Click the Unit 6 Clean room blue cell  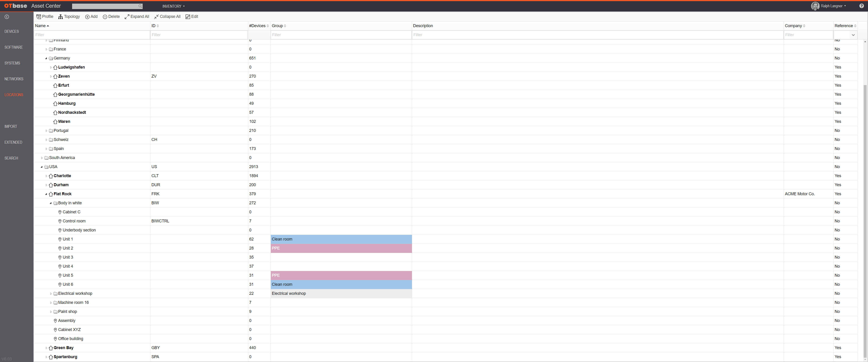click(x=341, y=284)
